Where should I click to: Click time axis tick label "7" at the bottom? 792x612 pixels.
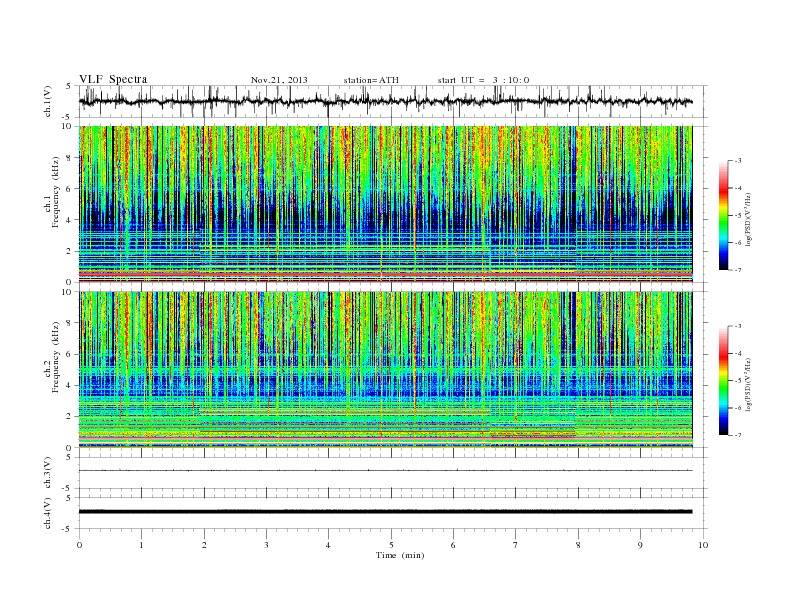coord(516,545)
